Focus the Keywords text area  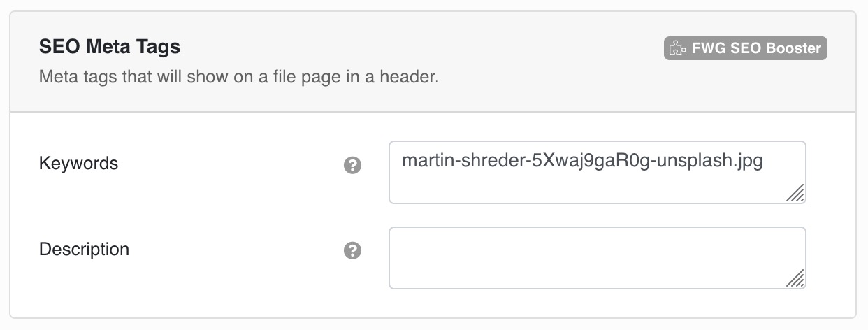[x=598, y=173]
